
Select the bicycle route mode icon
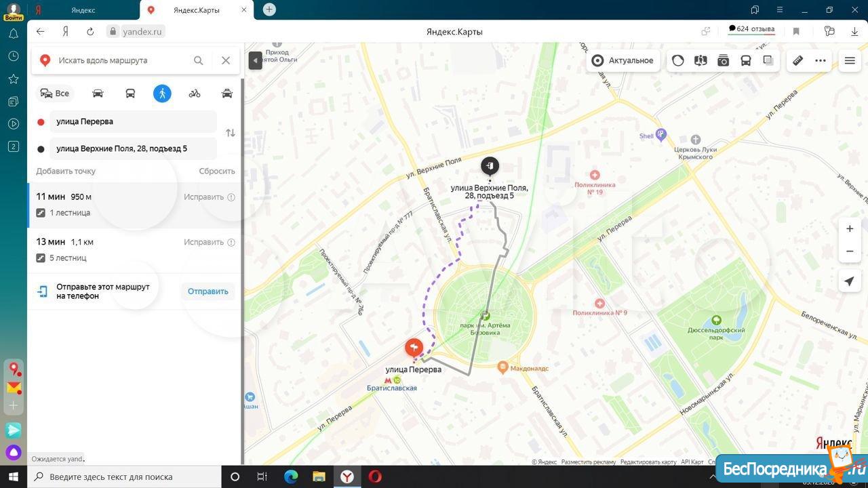click(195, 94)
